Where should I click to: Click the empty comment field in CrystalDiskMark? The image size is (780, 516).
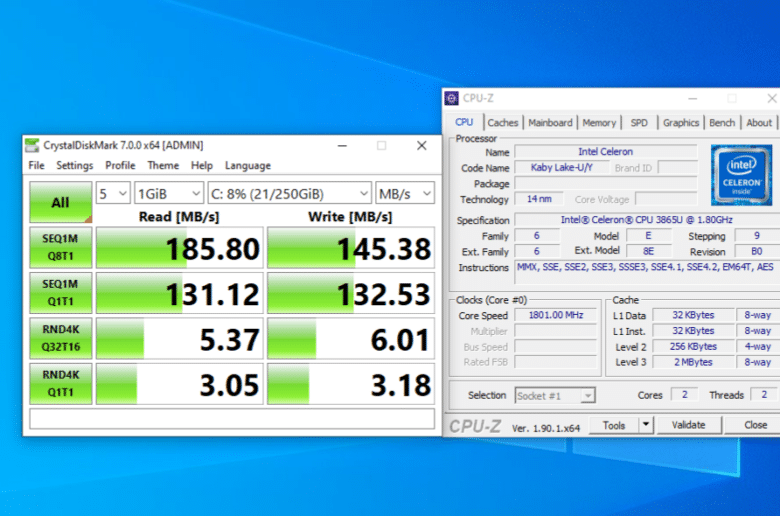pyautogui.click(x=232, y=418)
